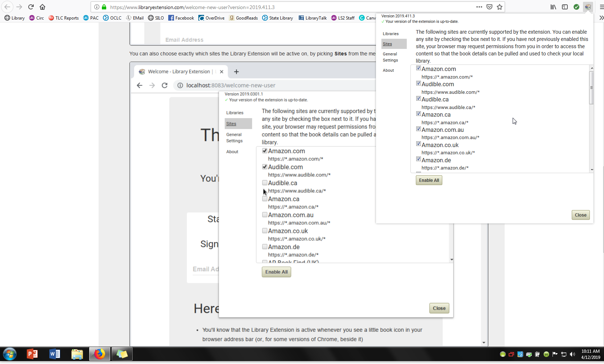Viewport: 604px width, 364px height.
Task: Open the OverDrive bookmark
Action: pos(211,18)
